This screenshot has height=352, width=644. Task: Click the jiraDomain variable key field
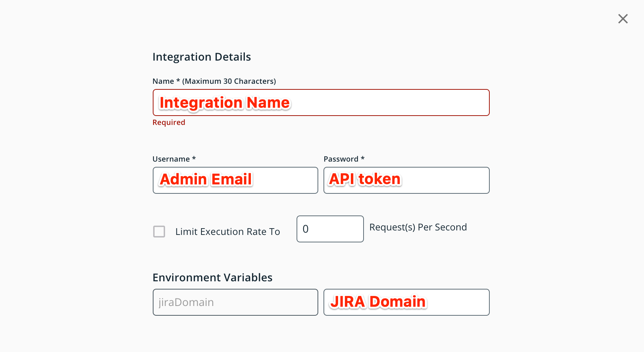pos(235,302)
